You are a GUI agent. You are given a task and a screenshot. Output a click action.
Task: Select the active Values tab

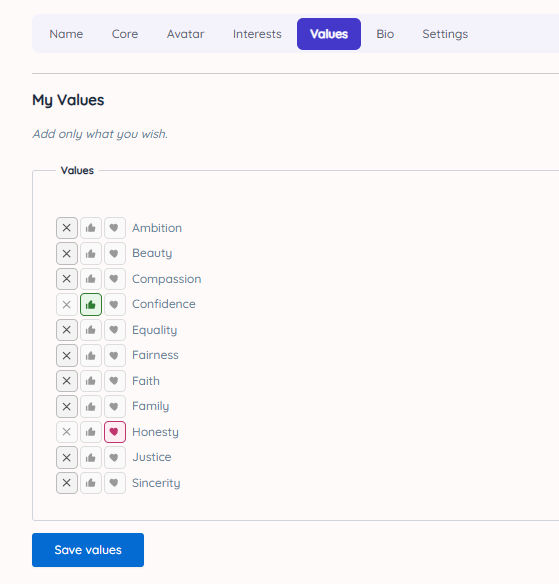coord(329,34)
